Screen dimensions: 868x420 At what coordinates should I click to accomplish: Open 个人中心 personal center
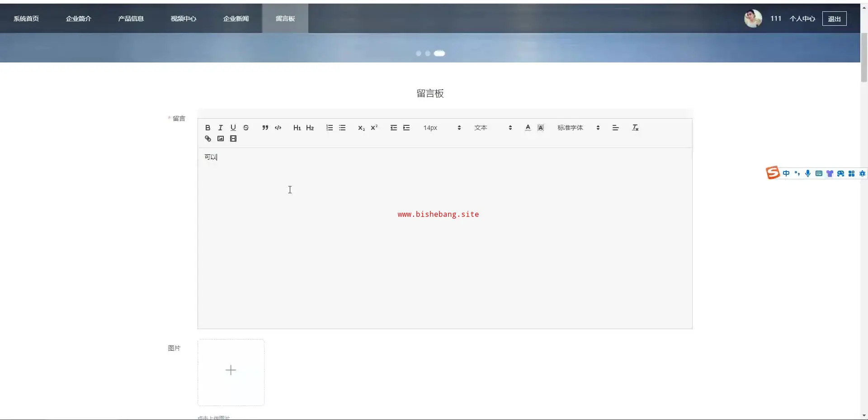pyautogui.click(x=802, y=19)
